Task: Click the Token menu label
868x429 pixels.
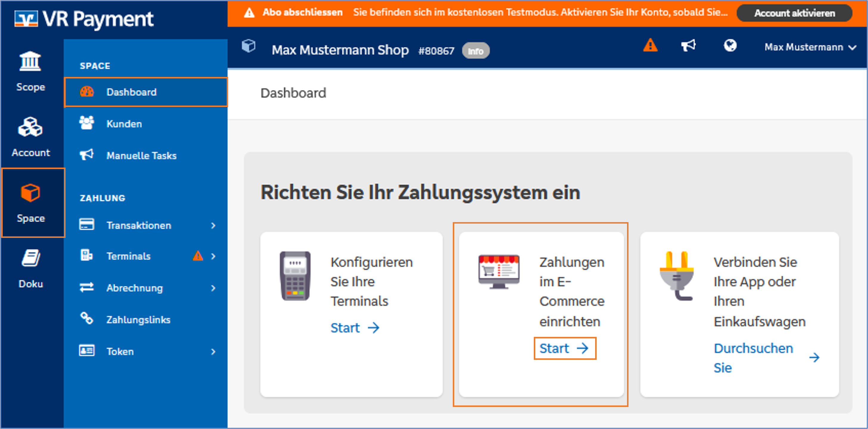Action: (x=120, y=351)
